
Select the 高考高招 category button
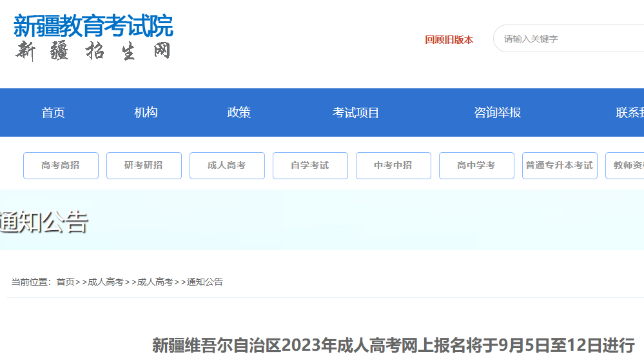pyautogui.click(x=61, y=166)
